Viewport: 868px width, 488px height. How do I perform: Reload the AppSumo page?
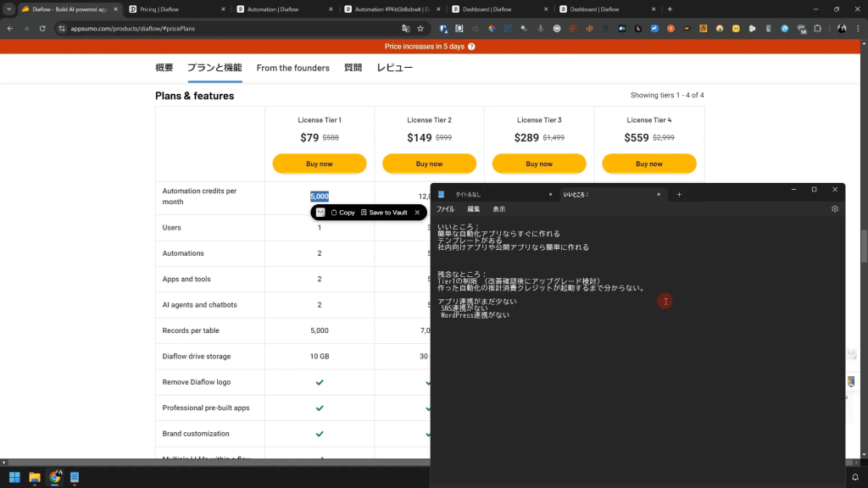tap(42, 28)
